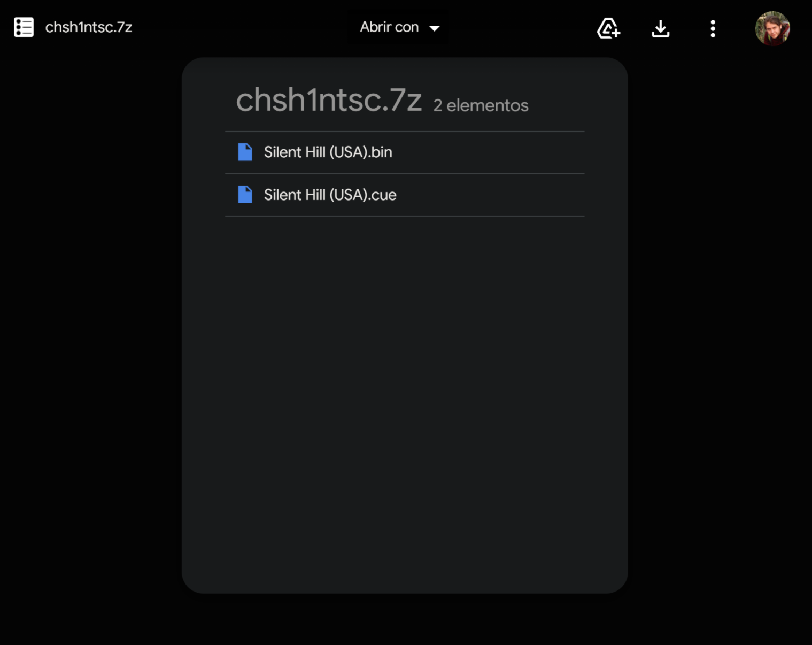Click the '2 elementos' count label
Viewport: 812px width, 645px height.
point(481,105)
